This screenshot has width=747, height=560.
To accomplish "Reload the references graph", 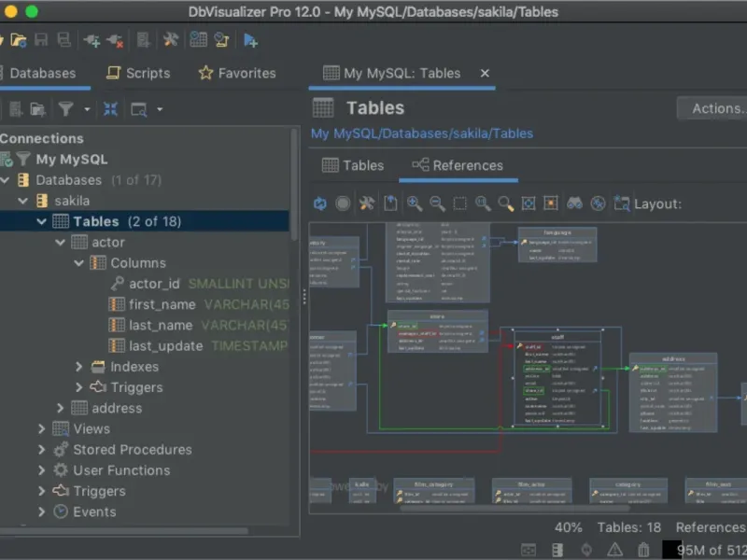I will 319,203.
